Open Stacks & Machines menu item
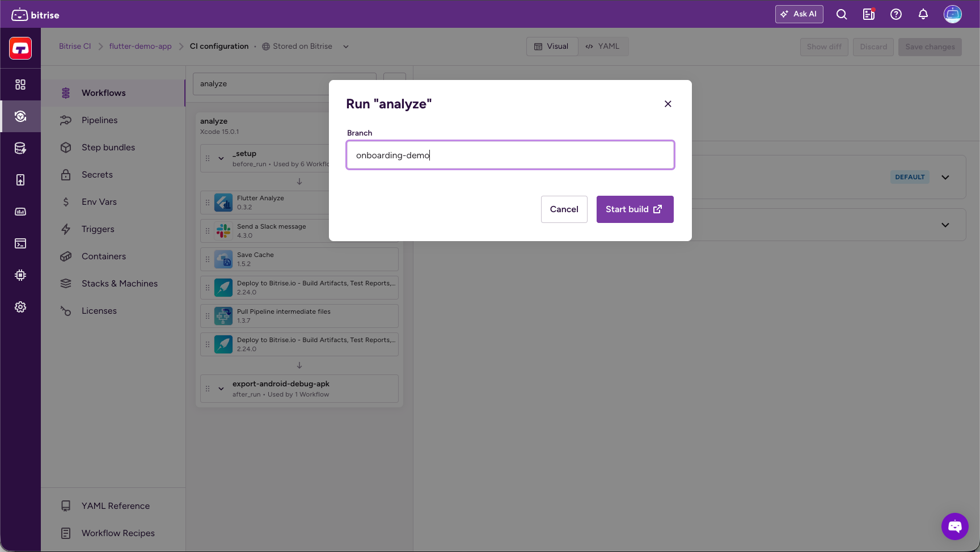Screen dimensions: 980x552 click(113, 284)
